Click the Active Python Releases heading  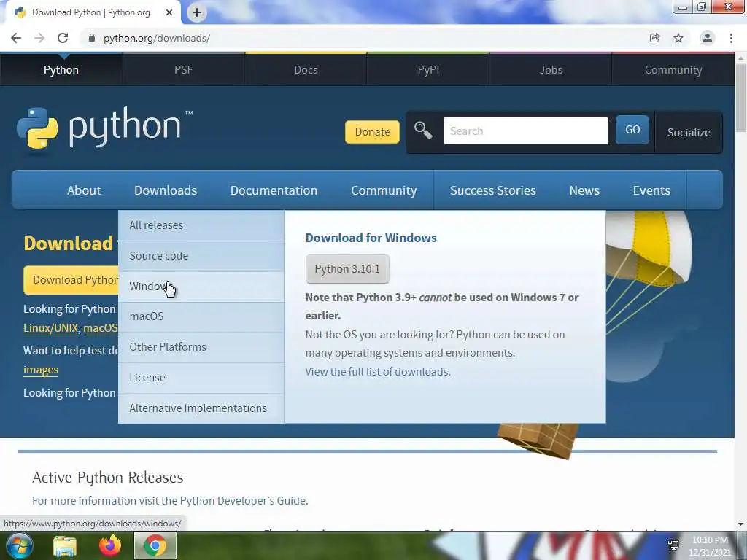coord(108,477)
